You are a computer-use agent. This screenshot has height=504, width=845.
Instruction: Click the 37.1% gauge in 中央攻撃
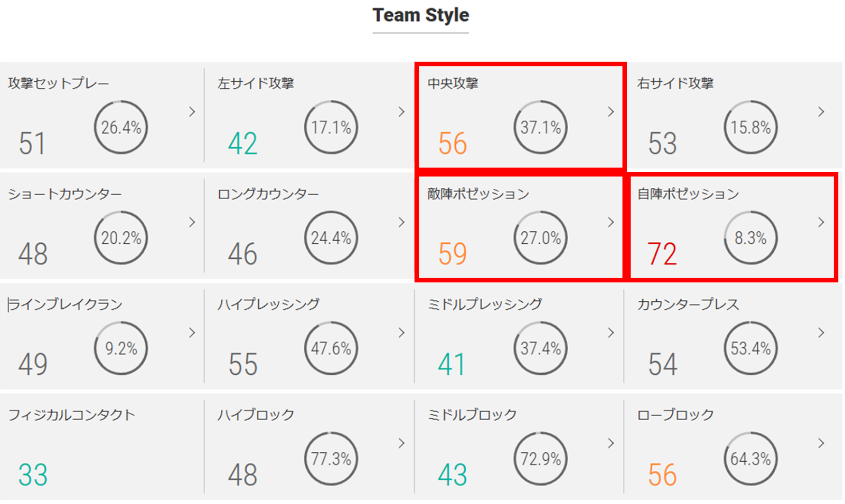[541, 127]
